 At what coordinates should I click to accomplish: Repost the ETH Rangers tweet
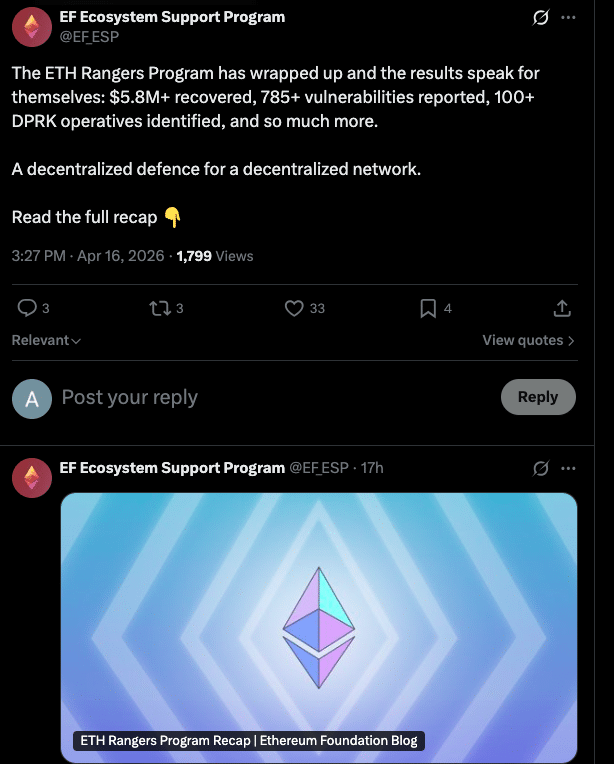coord(158,308)
